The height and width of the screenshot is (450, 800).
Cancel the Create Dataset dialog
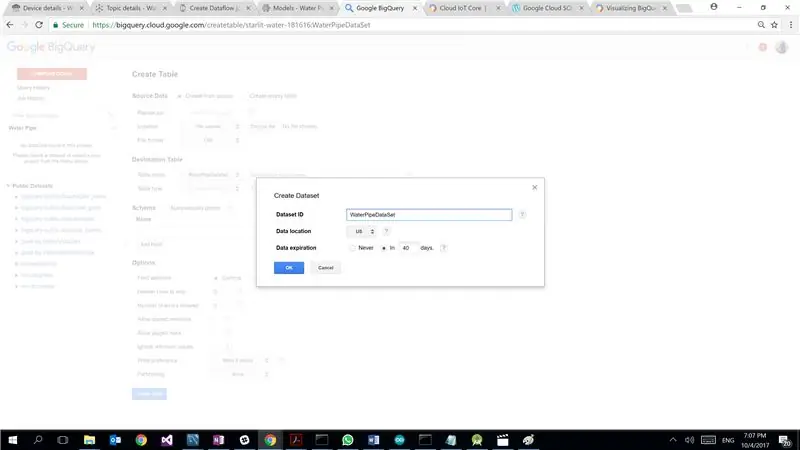coord(326,268)
